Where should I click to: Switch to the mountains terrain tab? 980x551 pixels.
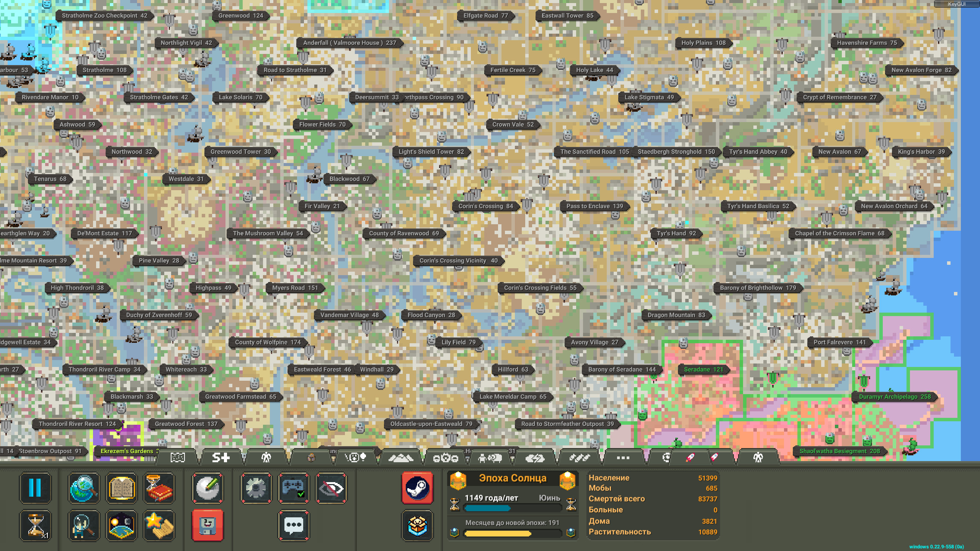400,457
